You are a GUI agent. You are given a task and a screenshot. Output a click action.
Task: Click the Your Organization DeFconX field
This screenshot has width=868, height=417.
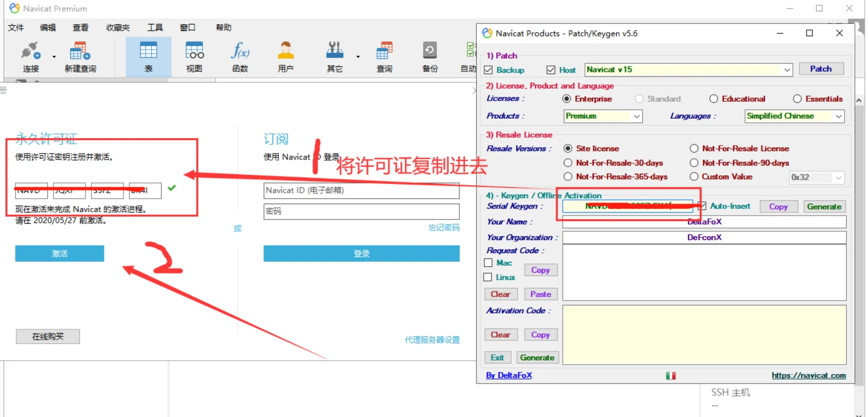(704, 237)
